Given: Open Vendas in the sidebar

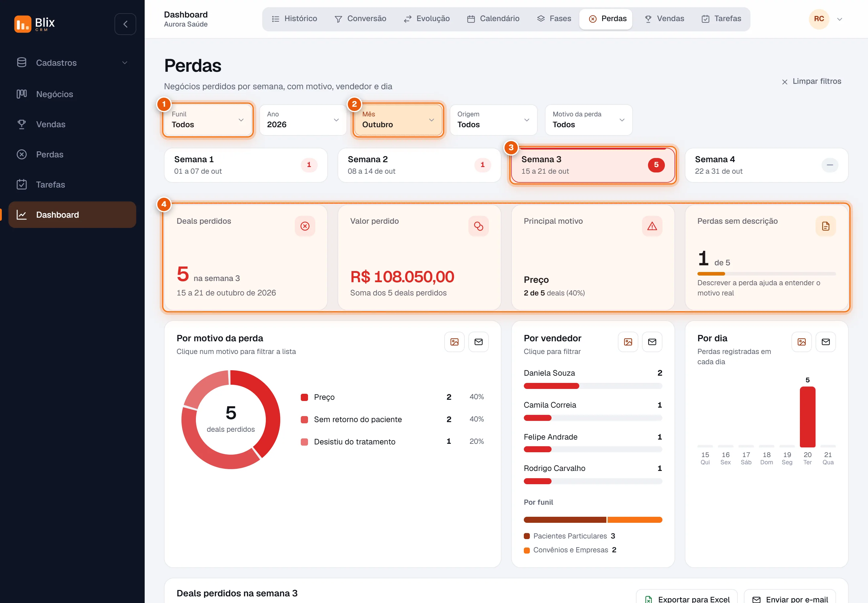Looking at the screenshot, I should point(72,124).
